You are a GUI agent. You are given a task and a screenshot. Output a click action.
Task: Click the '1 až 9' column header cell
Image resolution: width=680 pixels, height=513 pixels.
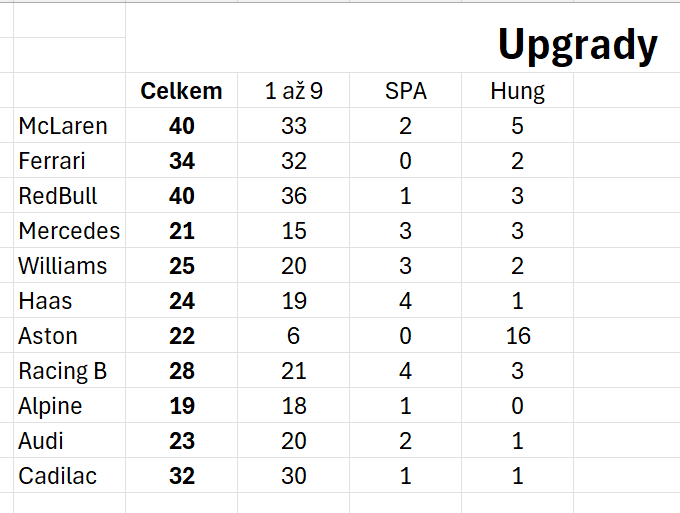point(294,90)
